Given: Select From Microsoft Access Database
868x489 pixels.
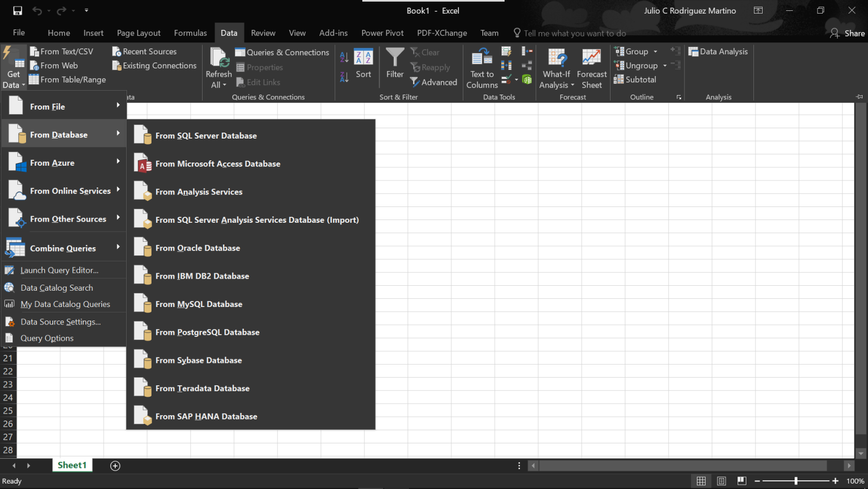Looking at the screenshot, I should click(x=251, y=164).
